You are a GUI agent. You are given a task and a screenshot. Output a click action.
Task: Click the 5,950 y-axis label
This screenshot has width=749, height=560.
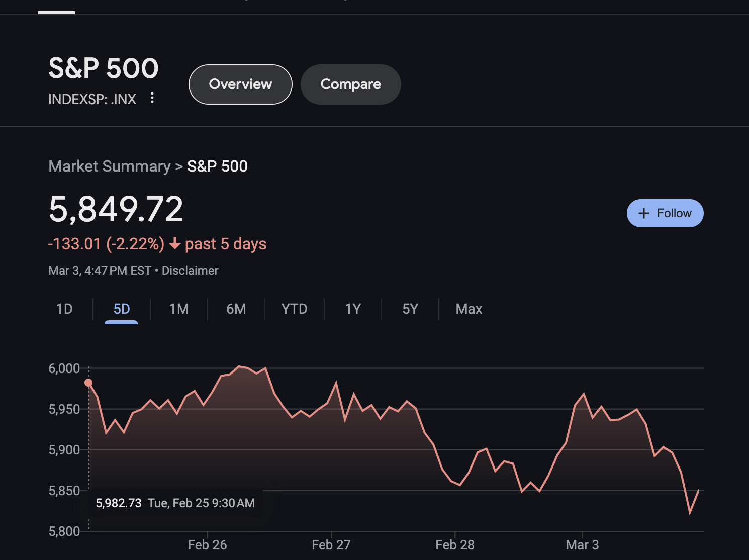tap(64, 409)
